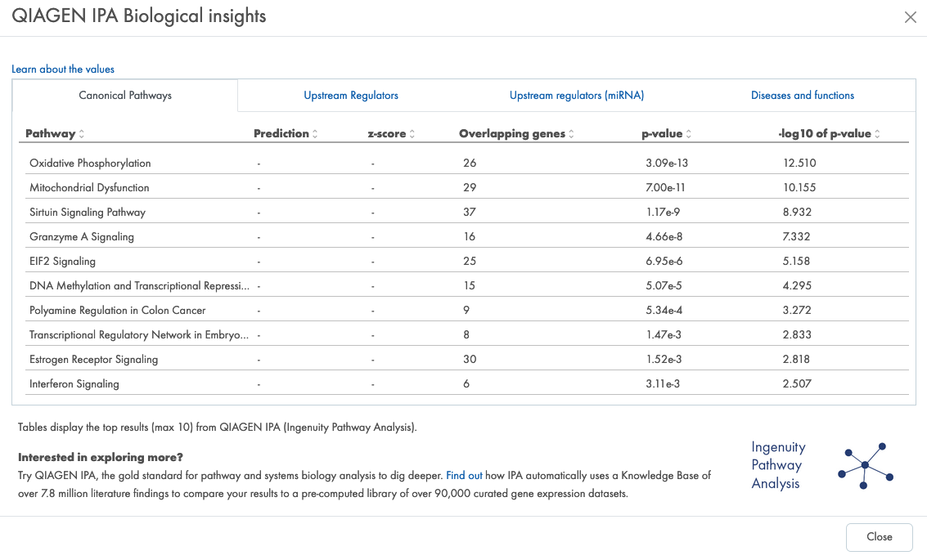Viewport: 927px width, 560px height.
Task: Click the -log10 value 4.295
Action: pyautogui.click(x=797, y=286)
